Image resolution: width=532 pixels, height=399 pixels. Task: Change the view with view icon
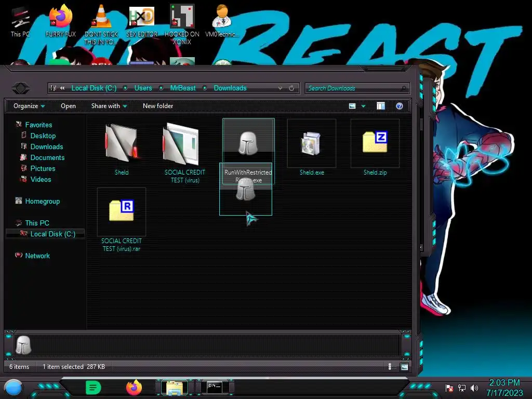coord(352,106)
